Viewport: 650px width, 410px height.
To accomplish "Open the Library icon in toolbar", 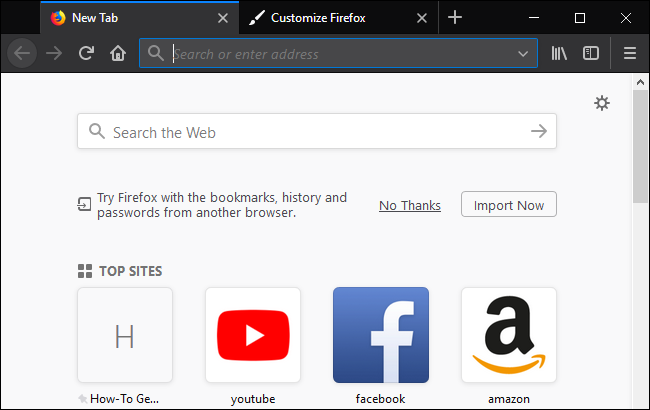I will 560,53.
